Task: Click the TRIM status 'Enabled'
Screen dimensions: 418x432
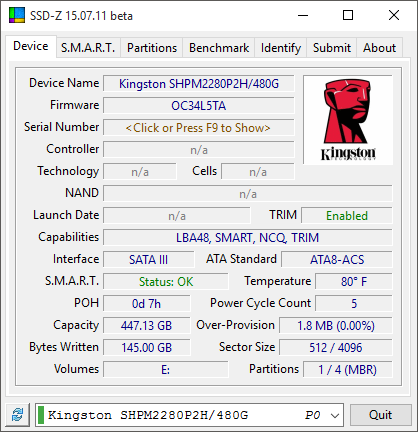Action: pyautogui.click(x=347, y=216)
